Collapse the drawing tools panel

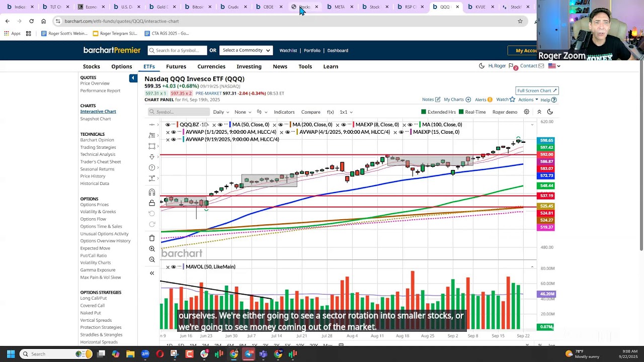click(152, 273)
